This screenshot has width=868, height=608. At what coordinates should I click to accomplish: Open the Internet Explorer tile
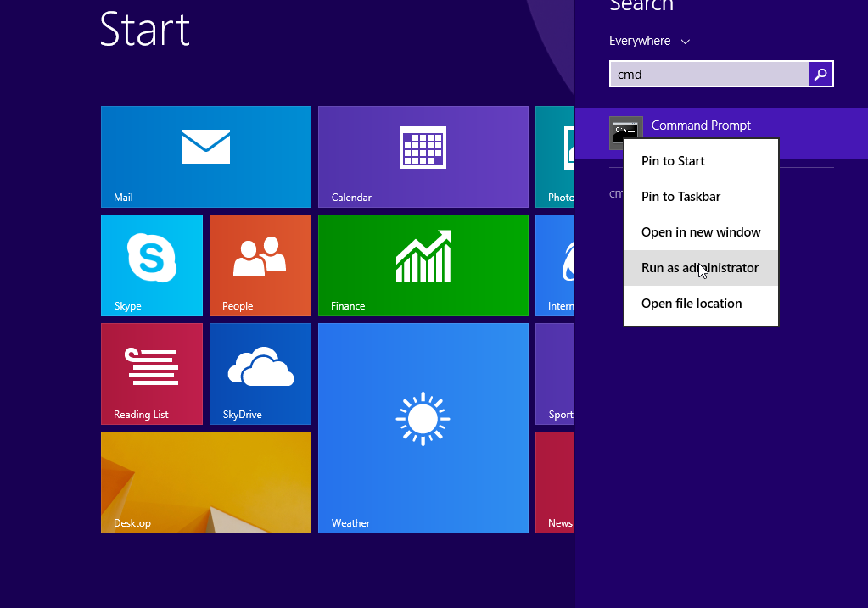pos(555,265)
